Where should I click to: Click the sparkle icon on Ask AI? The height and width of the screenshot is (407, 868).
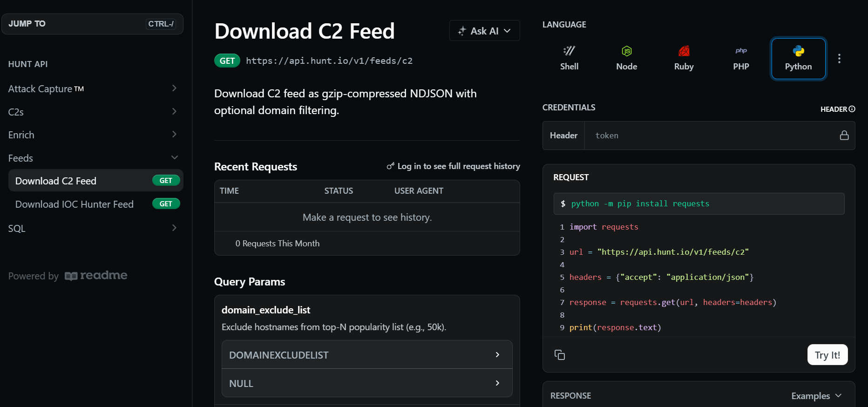coord(461,31)
